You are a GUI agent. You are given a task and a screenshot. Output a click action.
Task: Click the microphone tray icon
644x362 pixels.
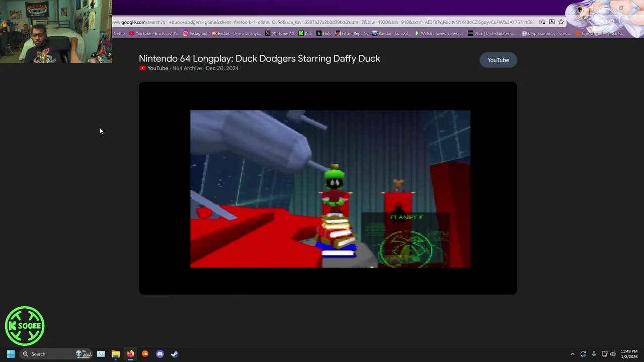coord(594,354)
